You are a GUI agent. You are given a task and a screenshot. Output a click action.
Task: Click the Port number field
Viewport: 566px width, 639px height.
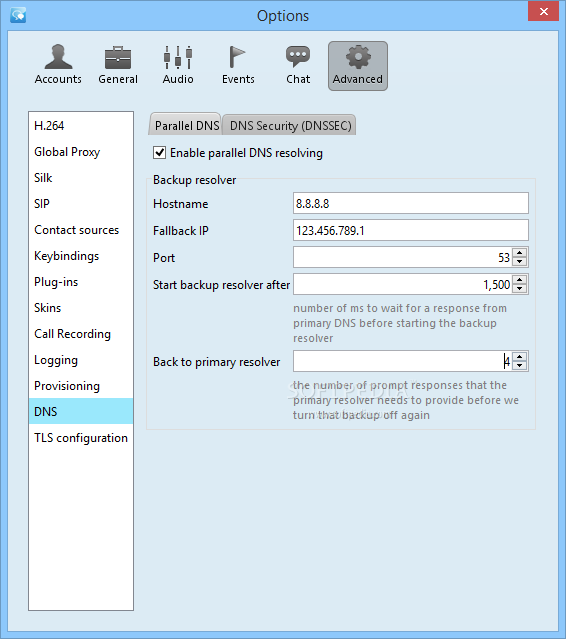(x=402, y=257)
